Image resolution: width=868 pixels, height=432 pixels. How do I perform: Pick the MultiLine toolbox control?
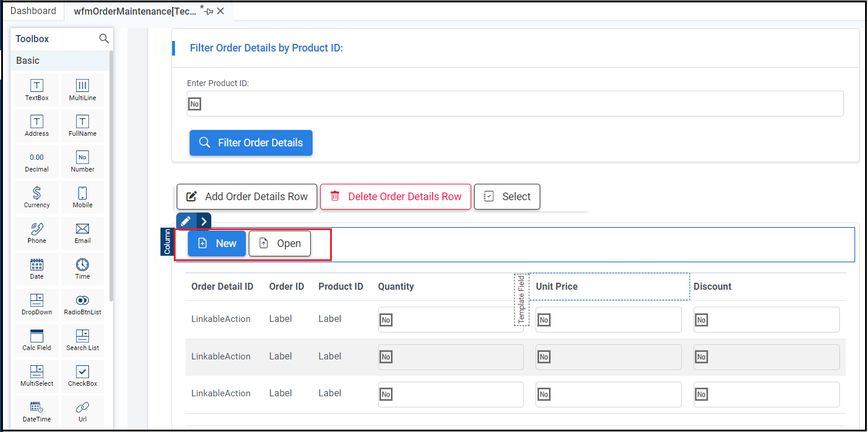(x=83, y=90)
